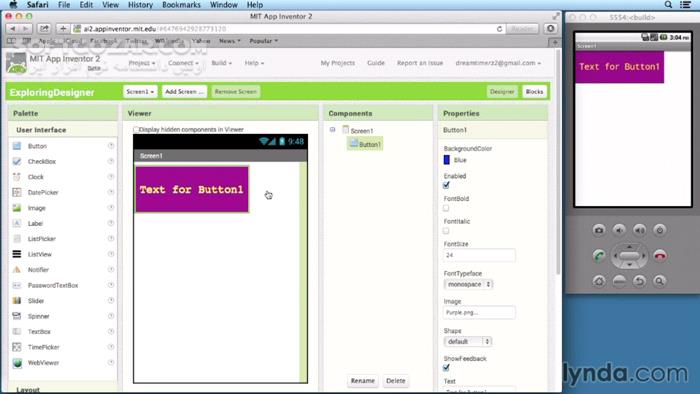Select the Image palette icon

point(17,207)
